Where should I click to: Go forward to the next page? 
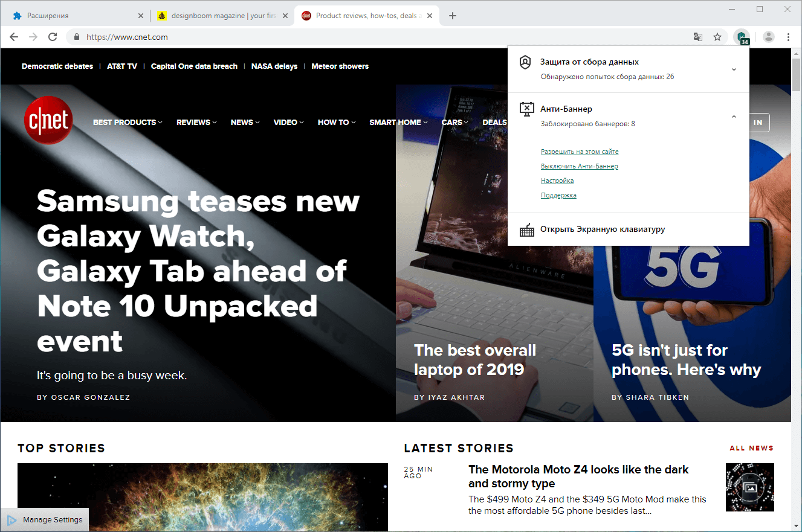point(33,37)
